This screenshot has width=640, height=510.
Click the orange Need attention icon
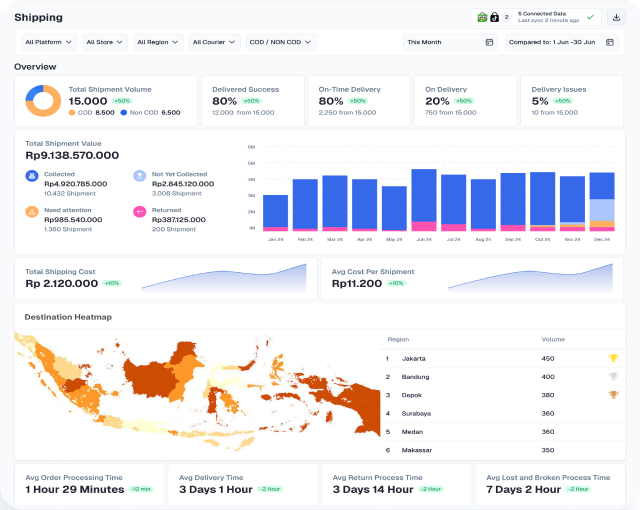31,212
